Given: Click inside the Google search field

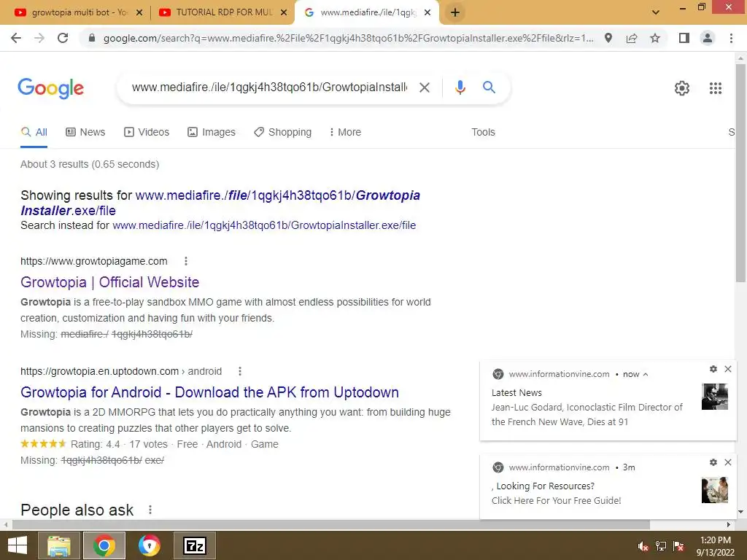Looking at the screenshot, I should [269, 87].
